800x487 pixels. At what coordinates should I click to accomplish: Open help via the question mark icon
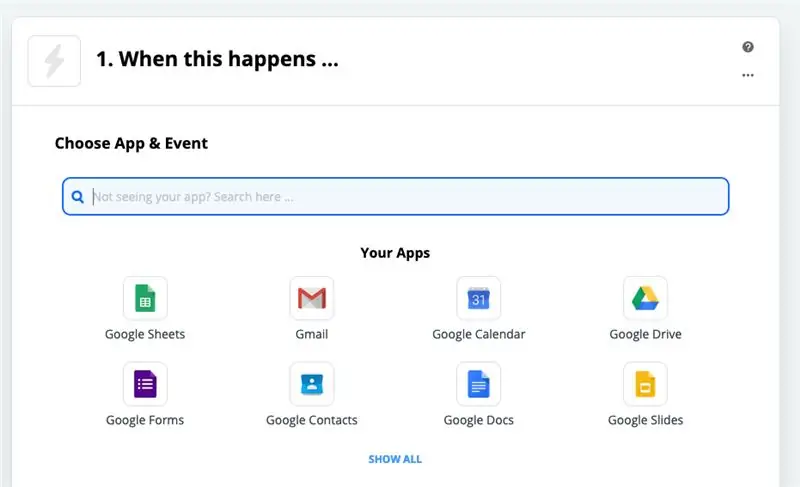pos(748,47)
